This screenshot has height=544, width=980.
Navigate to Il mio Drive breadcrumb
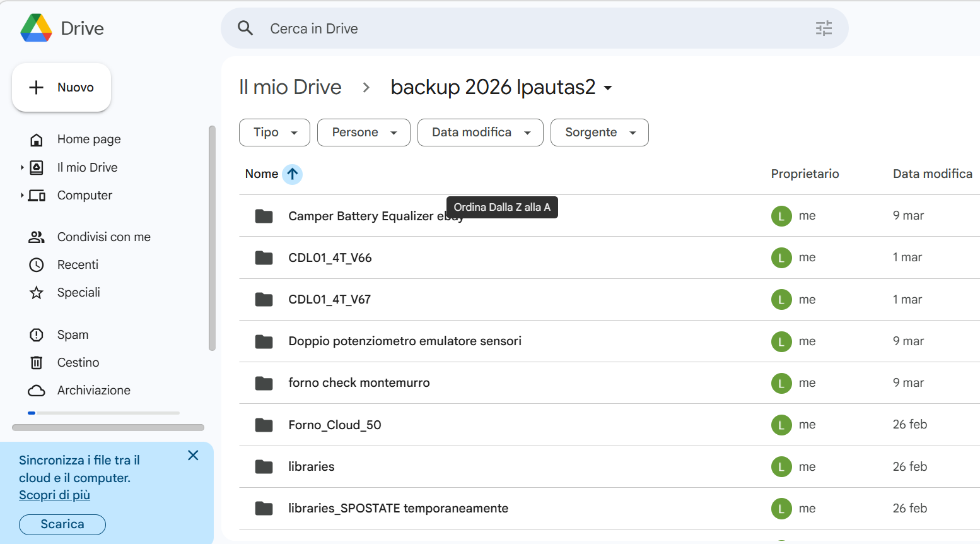(290, 87)
